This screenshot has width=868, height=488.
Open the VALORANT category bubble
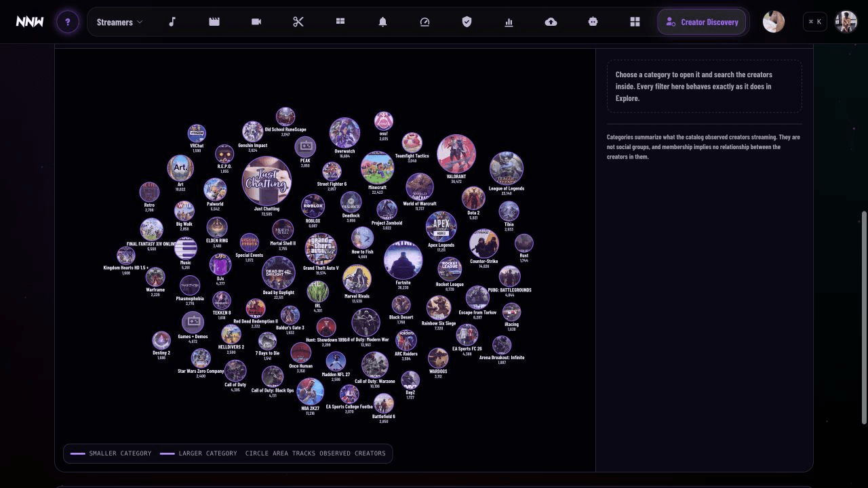point(456,154)
